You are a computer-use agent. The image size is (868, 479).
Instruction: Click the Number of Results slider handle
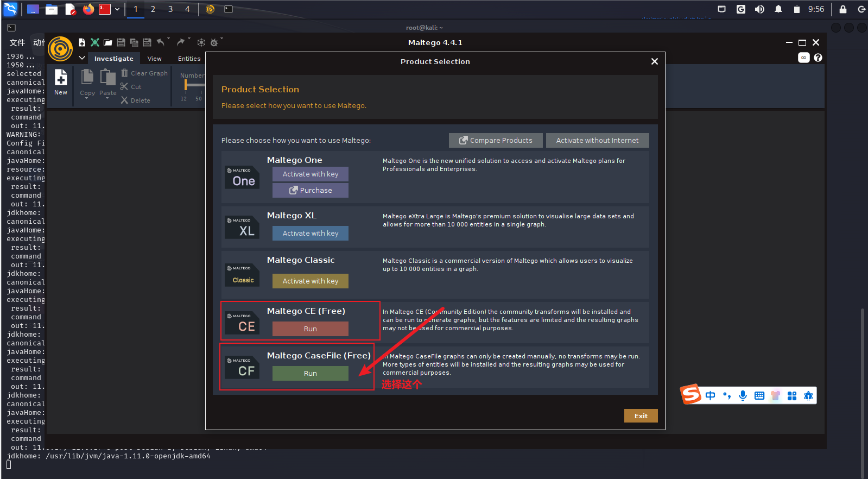click(x=186, y=85)
